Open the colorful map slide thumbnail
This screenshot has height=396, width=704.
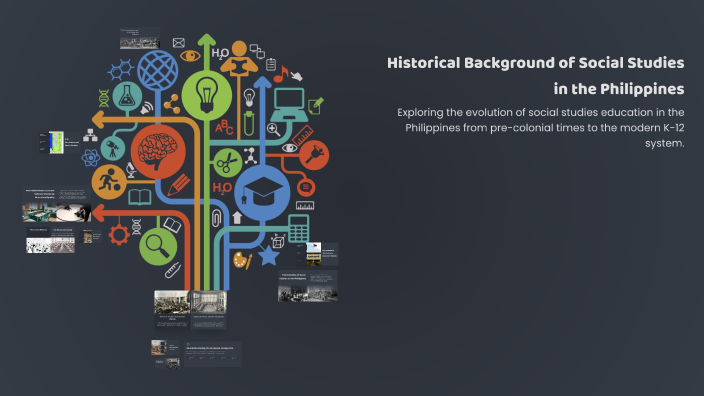(x=59, y=143)
